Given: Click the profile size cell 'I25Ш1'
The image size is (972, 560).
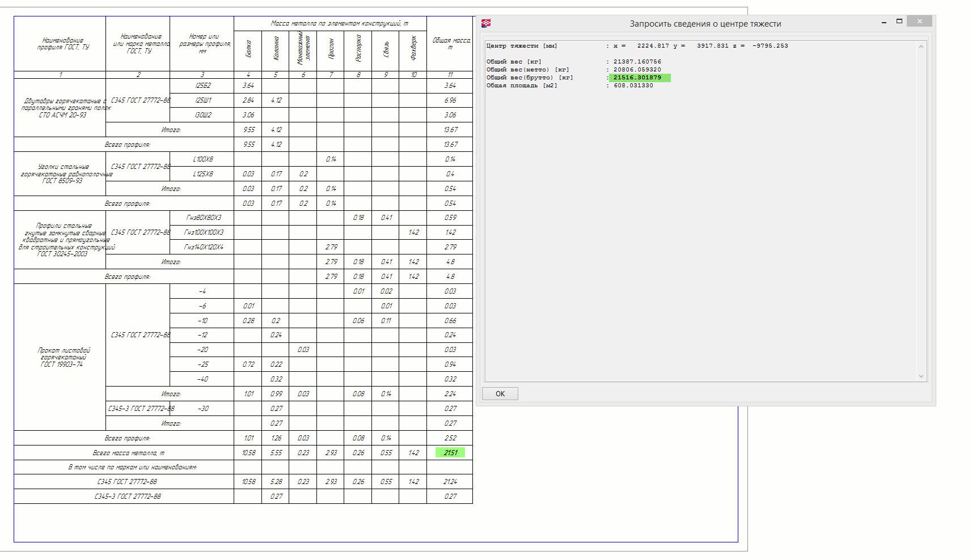Looking at the screenshot, I should [202, 100].
